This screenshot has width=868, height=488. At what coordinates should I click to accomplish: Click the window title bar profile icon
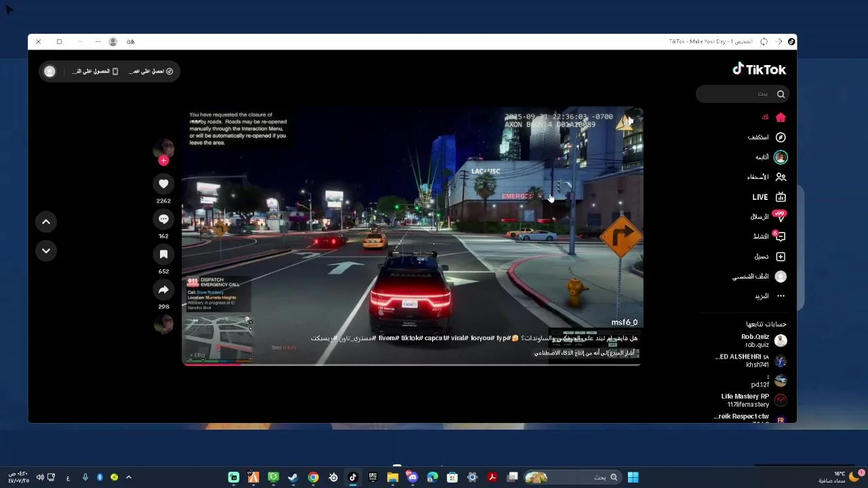click(x=113, y=41)
